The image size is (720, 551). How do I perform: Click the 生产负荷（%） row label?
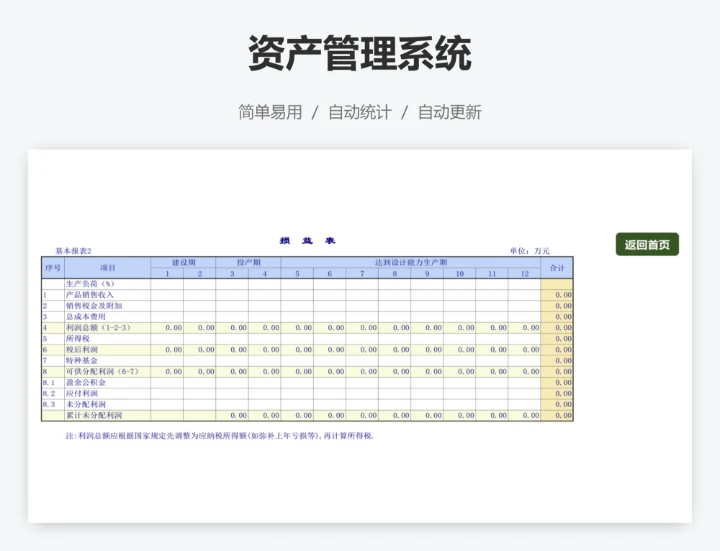click(90, 284)
